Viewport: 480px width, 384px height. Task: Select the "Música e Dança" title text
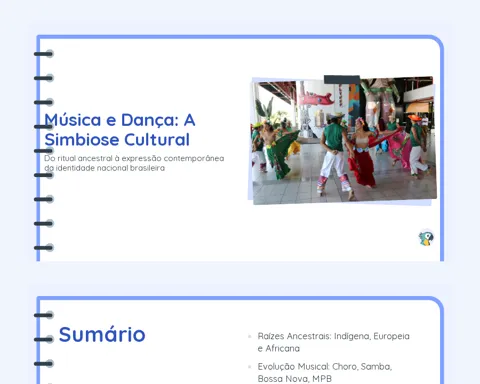[x=120, y=130]
